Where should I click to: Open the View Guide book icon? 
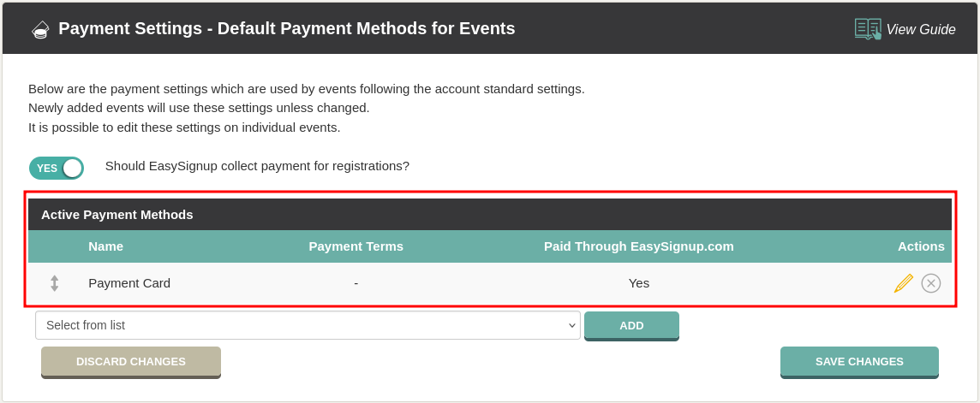(868, 29)
